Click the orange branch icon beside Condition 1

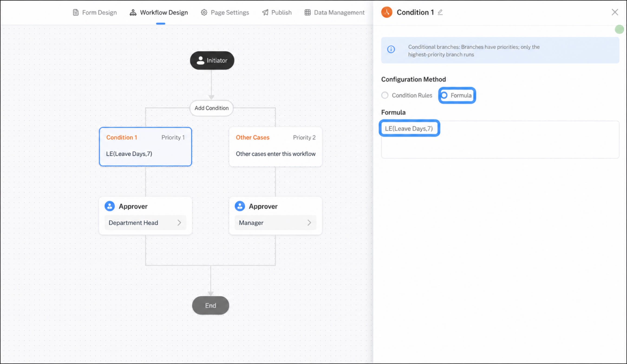point(387,12)
